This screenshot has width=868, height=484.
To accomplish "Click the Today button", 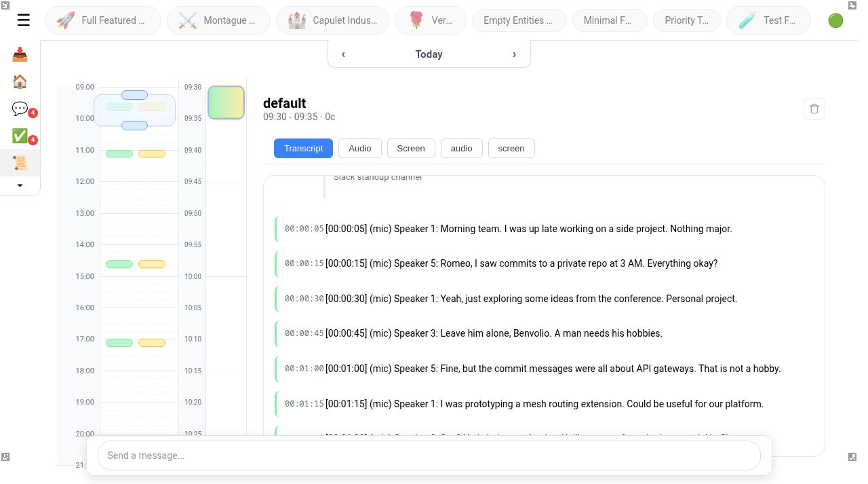I will click(x=429, y=54).
